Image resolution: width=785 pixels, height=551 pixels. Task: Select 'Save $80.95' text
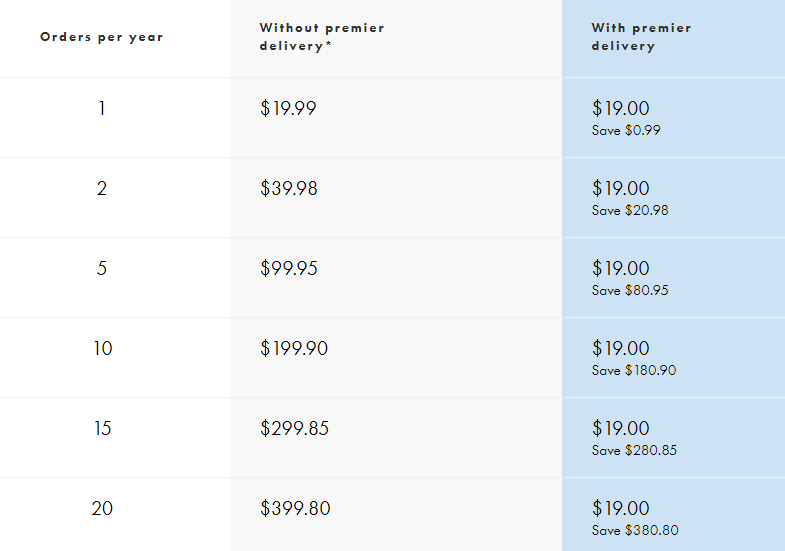[630, 290]
